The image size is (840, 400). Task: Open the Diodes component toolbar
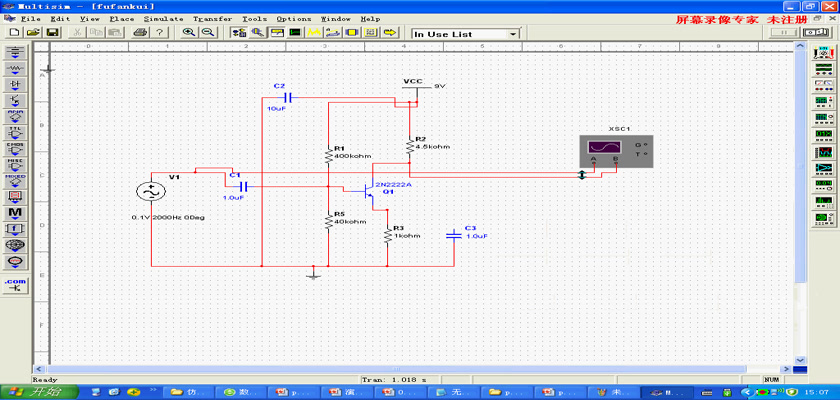tap(15, 85)
